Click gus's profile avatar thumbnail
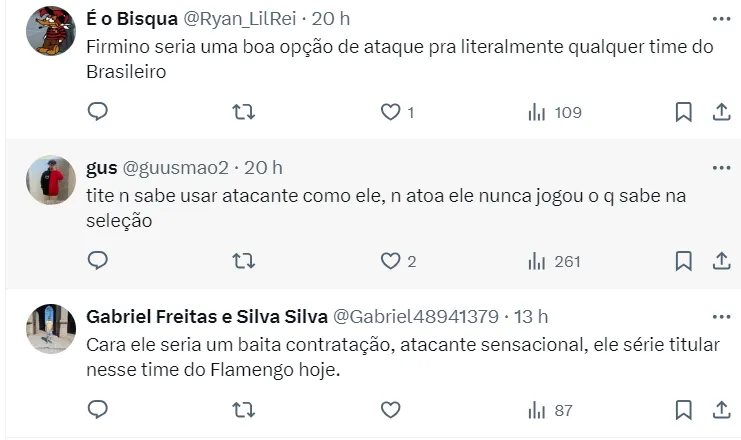 click(51, 180)
